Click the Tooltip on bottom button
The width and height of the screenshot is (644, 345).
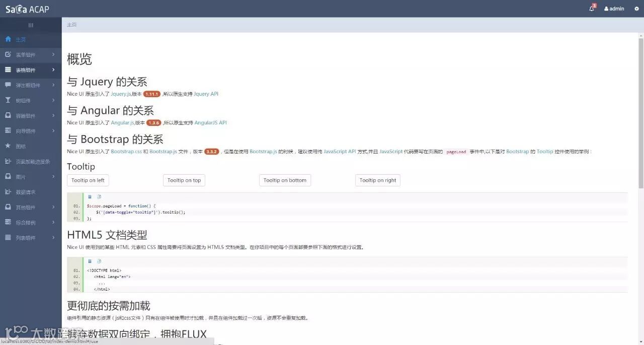(285, 180)
